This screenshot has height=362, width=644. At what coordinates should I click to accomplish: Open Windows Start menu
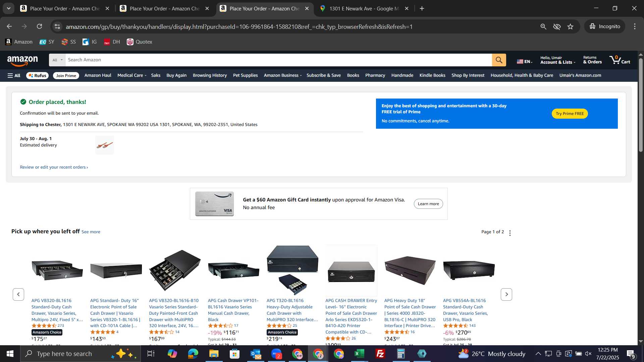[x=10, y=354]
